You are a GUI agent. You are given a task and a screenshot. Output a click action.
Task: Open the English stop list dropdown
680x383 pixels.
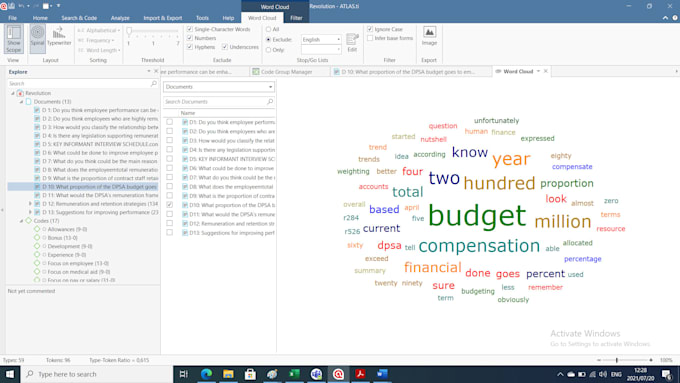click(x=321, y=39)
